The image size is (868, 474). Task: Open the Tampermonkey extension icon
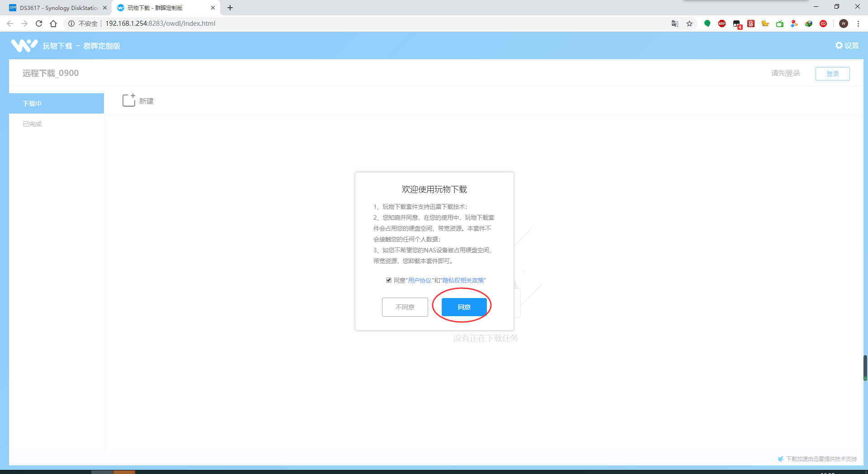(x=737, y=24)
